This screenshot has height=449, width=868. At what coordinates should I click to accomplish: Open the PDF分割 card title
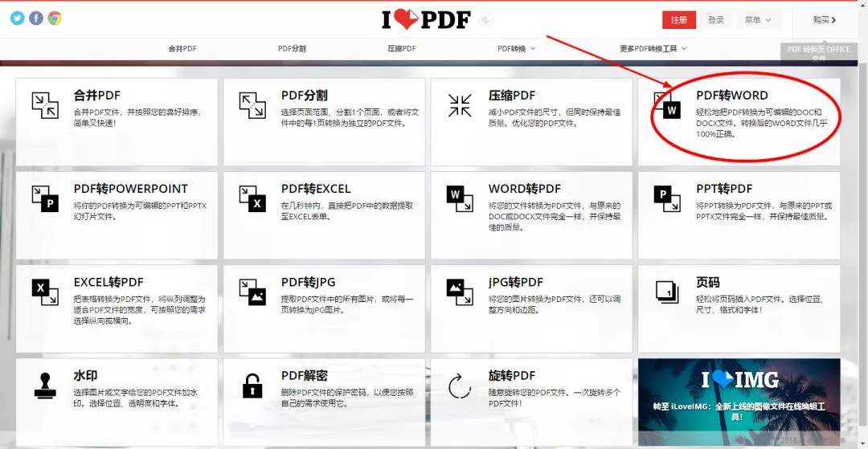coord(304,95)
